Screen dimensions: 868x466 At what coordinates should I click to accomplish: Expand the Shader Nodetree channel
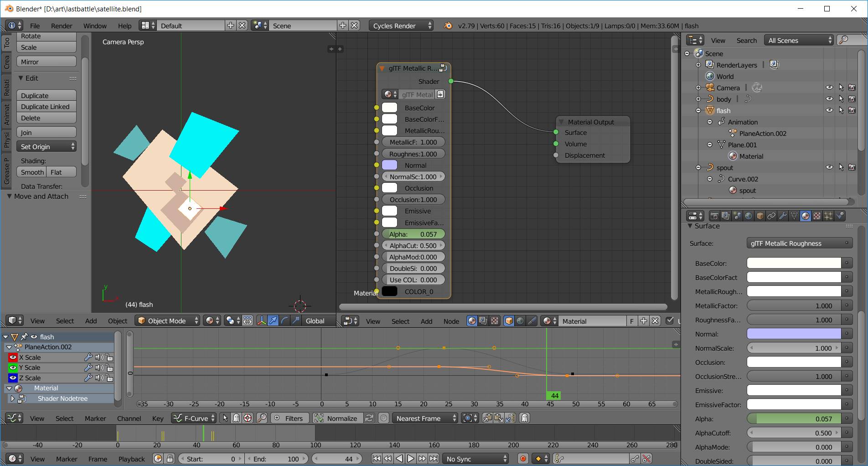pyautogui.click(x=12, y=399)
